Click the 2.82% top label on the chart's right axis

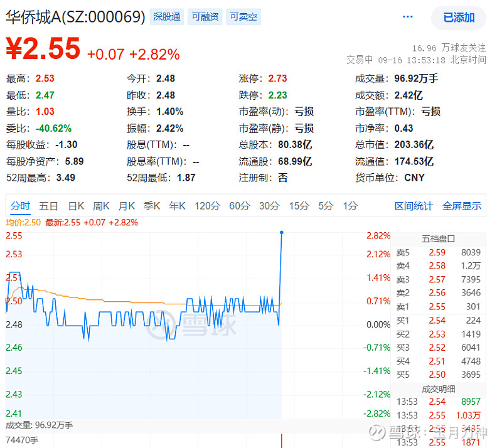coord(378,236)
